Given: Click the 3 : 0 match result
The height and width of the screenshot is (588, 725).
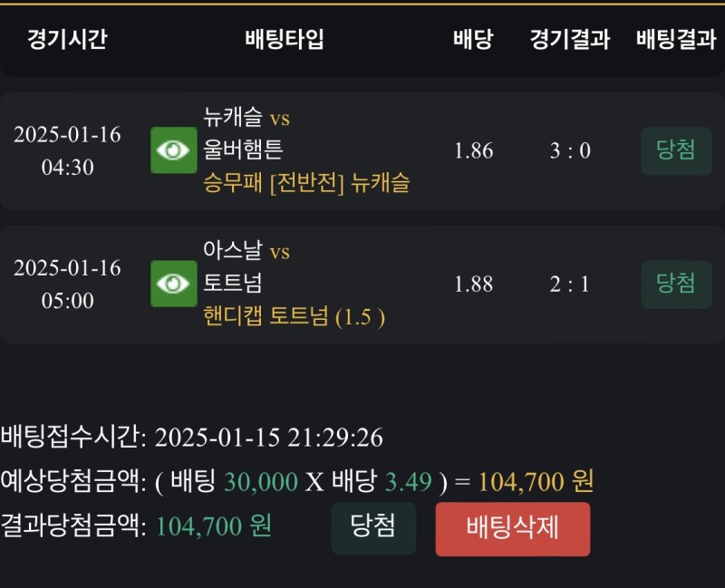Looking at the screenshot, I should click(570, 150).
